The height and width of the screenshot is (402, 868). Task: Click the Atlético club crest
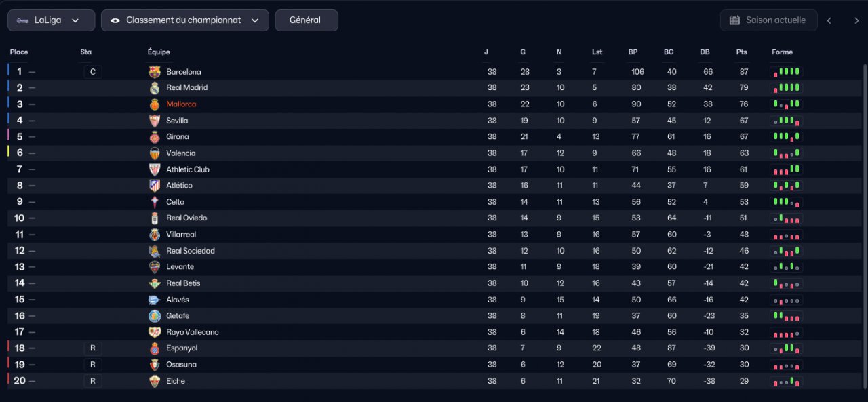click(x=155, y=186)
